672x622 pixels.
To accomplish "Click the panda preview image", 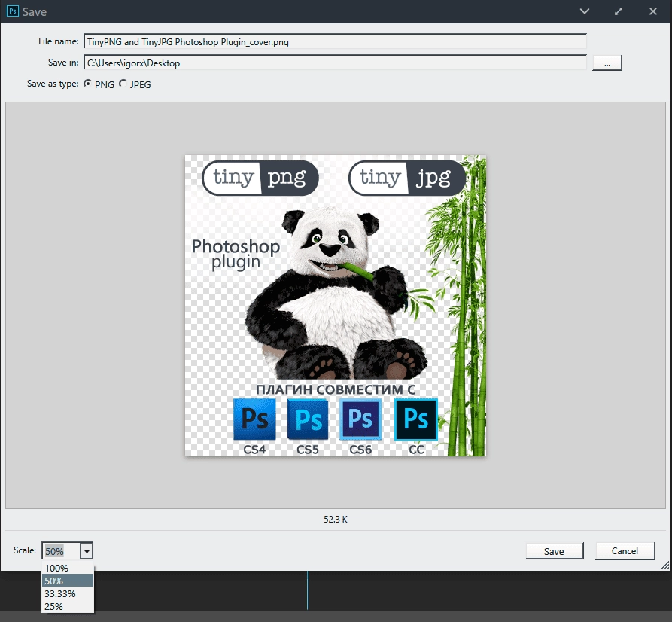I will [335, 306].
